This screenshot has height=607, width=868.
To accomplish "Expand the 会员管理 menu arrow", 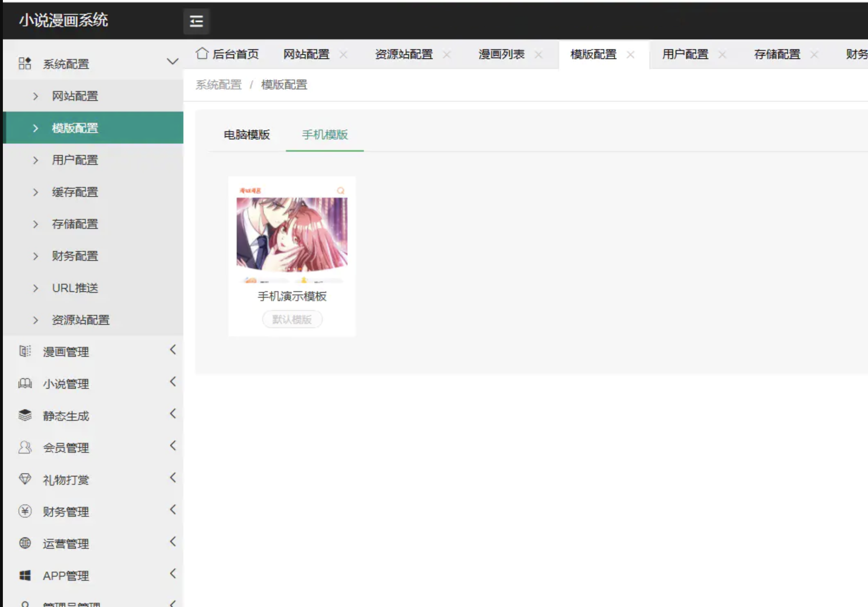I will 173,445.
